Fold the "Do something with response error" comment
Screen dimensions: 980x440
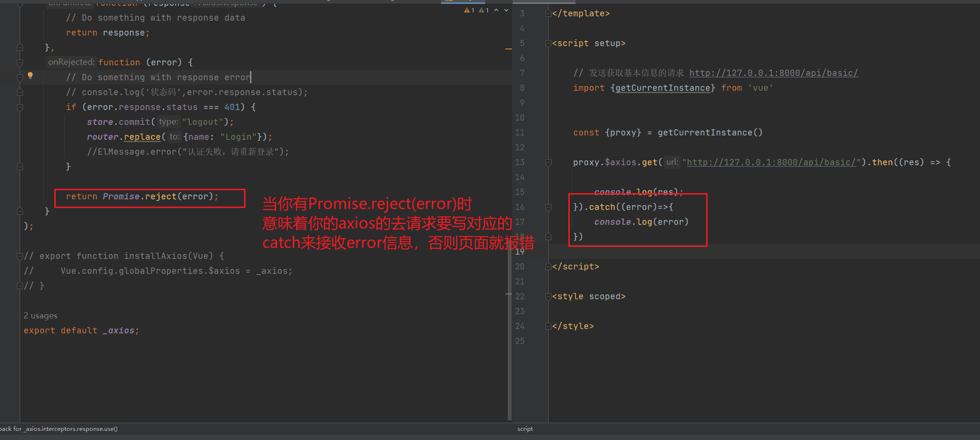pyautogui.click(x=20, y=77)
